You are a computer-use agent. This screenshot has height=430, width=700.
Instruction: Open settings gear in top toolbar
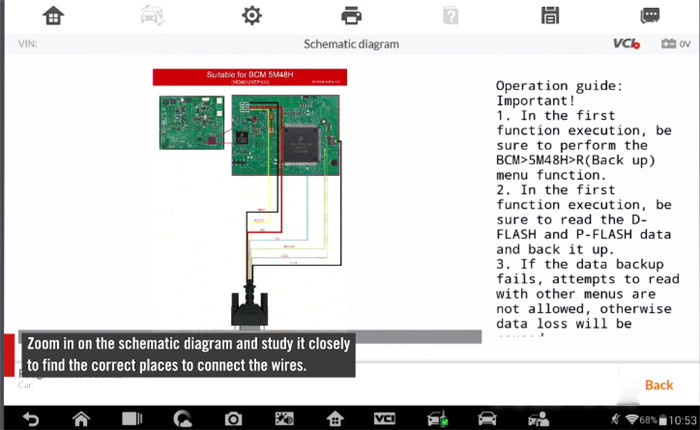[252, 16]
